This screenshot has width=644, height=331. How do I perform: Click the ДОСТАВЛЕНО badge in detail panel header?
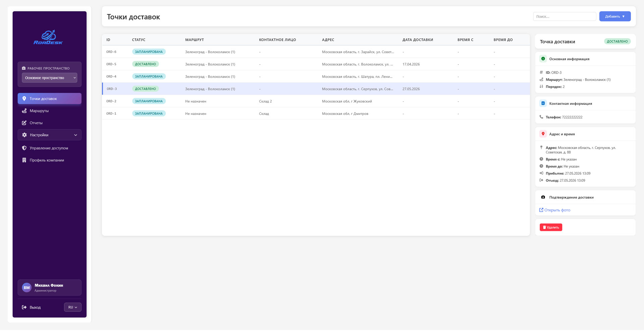[x=617, y=42]
